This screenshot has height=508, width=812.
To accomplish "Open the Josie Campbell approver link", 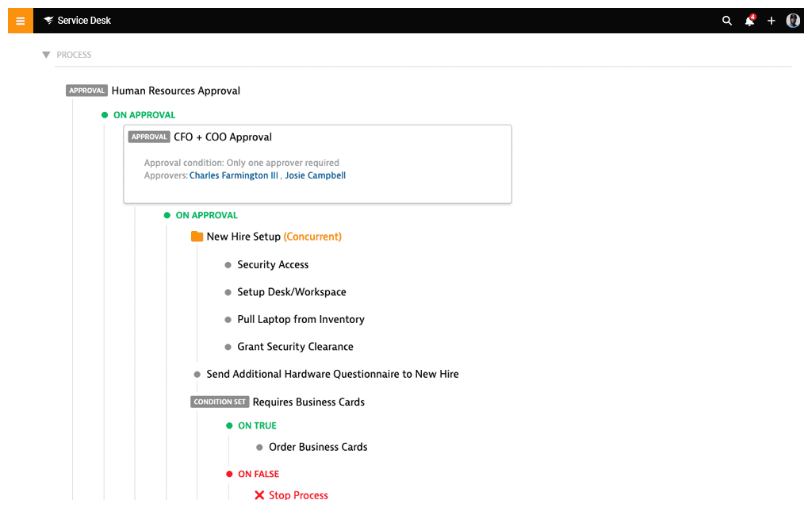I will tap(315, 175).
